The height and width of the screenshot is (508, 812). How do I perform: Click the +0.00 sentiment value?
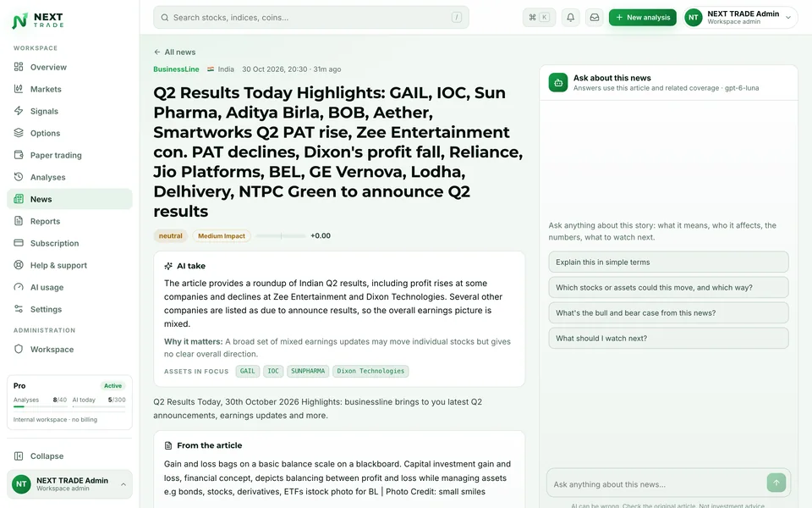[321, 236]
